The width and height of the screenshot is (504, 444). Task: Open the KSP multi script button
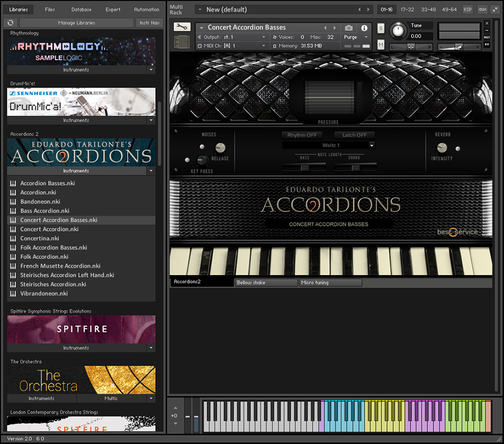coord(468,10)
